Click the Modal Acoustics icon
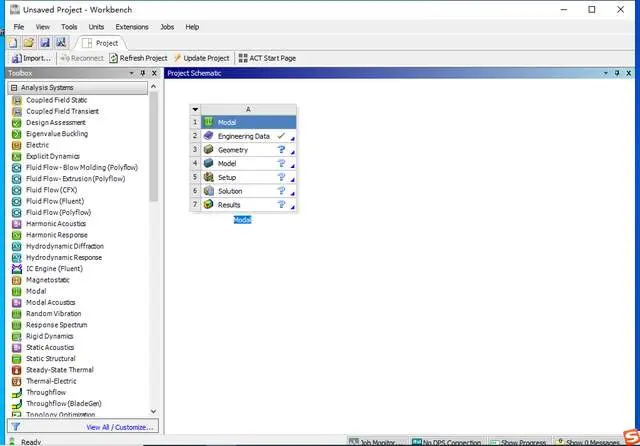The image size is (640, 446). (16, 303)
